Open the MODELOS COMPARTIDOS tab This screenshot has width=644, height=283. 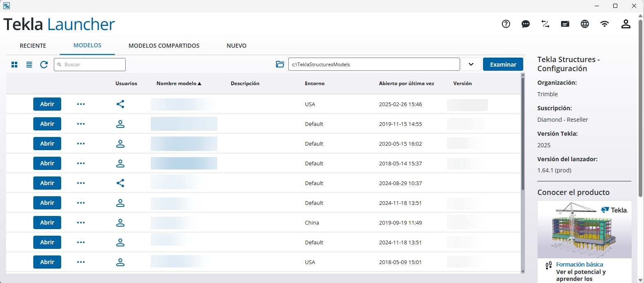[x=164, y=46]
